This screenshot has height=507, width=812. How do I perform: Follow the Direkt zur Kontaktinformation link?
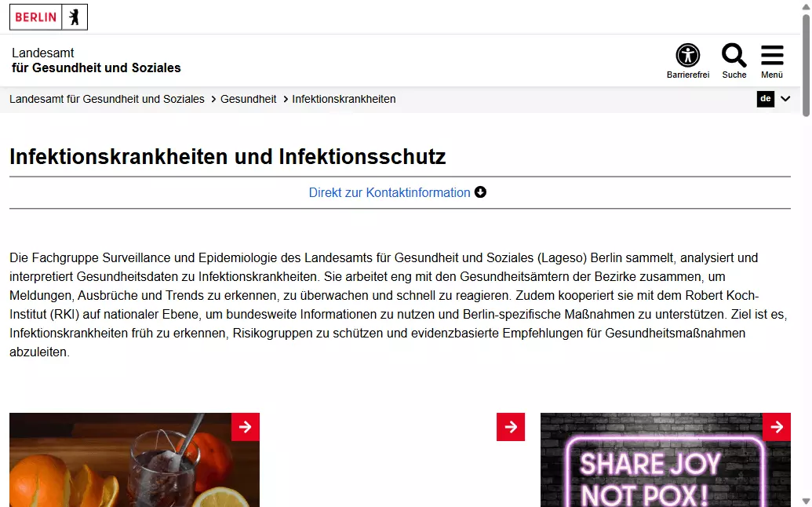pyautogui.click(x=389, y=192)
